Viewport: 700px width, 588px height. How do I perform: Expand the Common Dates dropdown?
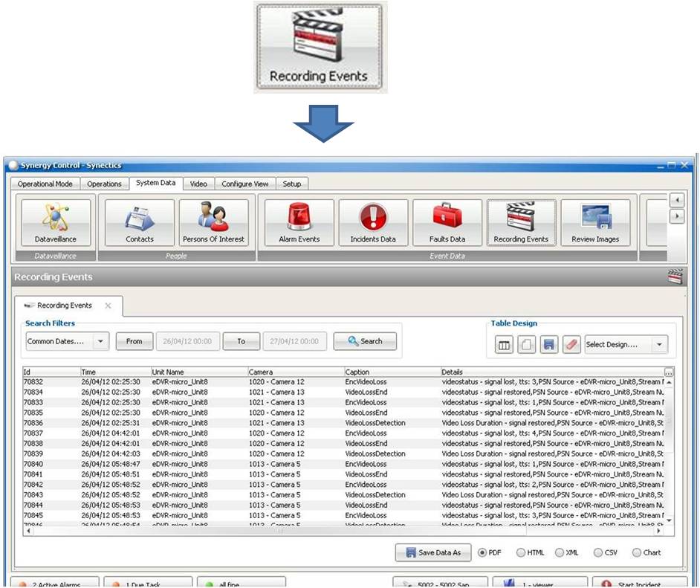point(101,342)
